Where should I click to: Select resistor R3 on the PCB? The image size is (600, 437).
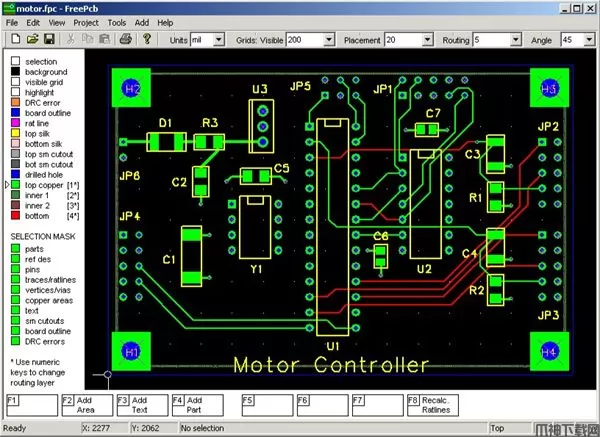(x=209, y=142)
